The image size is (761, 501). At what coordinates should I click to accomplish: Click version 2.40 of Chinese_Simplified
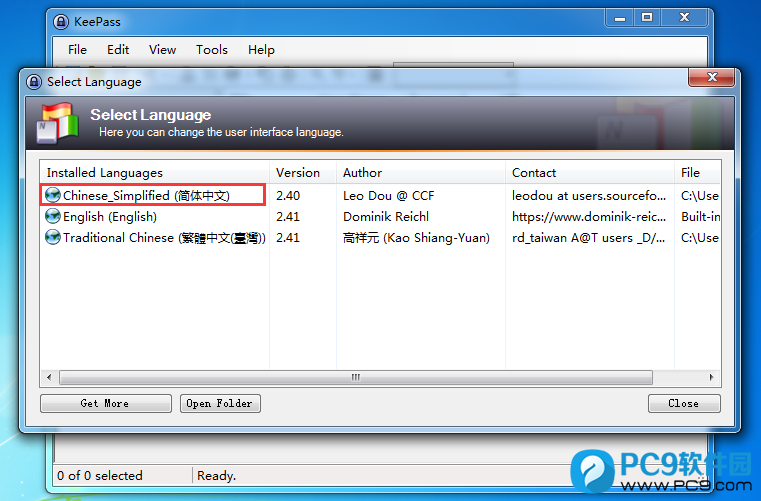288,196
